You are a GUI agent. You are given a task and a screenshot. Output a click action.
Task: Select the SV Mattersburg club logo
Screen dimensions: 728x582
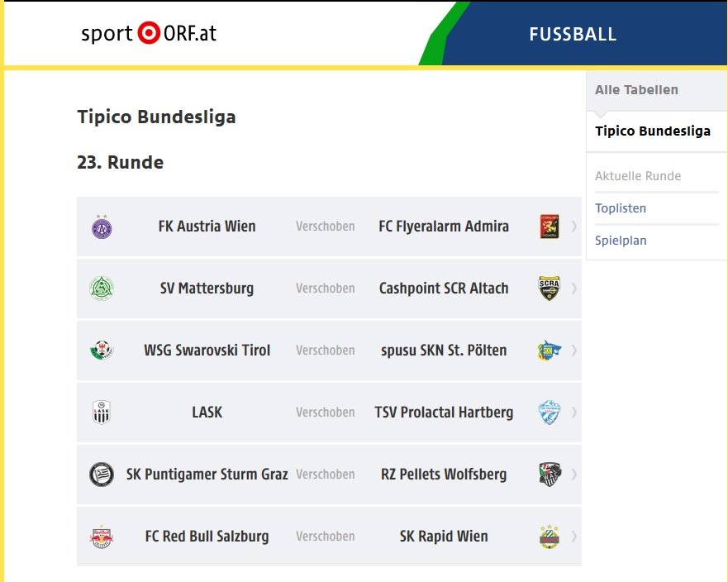(x=102, y=289)
